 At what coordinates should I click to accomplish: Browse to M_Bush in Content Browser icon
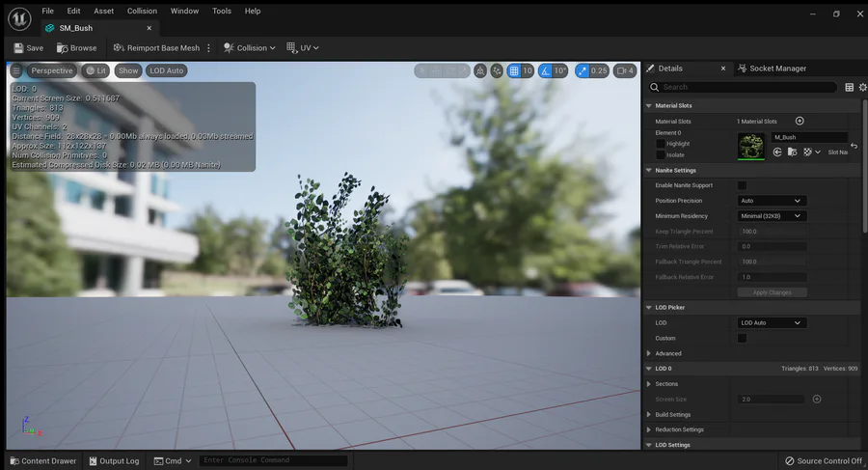[792, 152]
